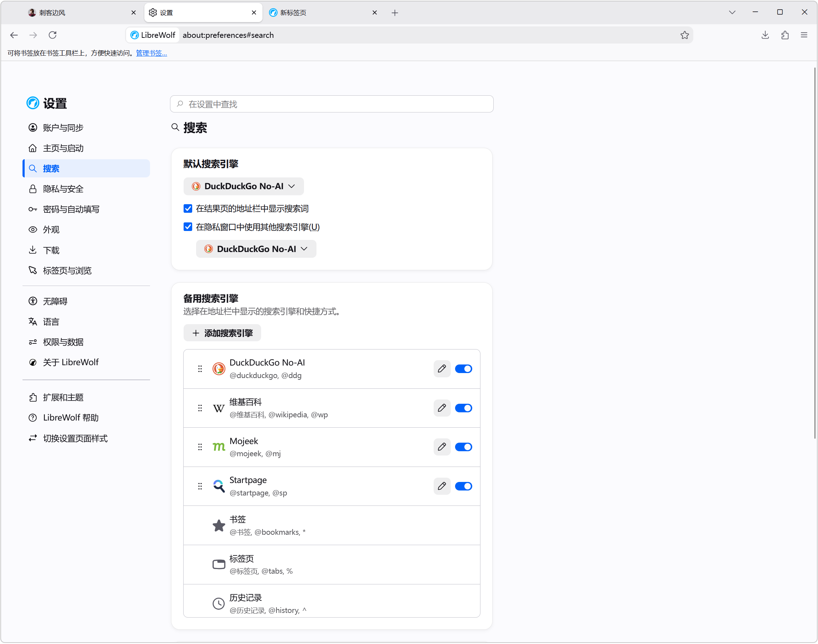Viewport: 818px width, 644px height.
Task: Grab the drag handle of Mojeek row
Action: 200,447
